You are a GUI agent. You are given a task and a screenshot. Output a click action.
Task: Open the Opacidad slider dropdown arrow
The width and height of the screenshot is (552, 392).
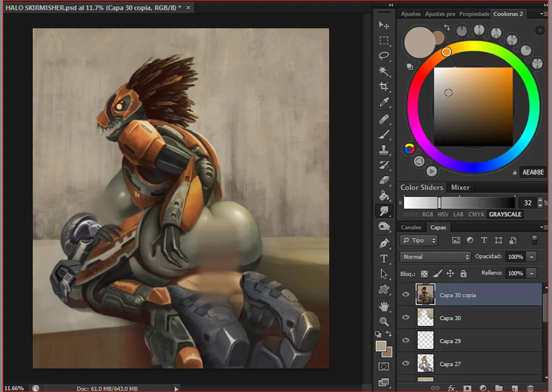tap(532, 257)
